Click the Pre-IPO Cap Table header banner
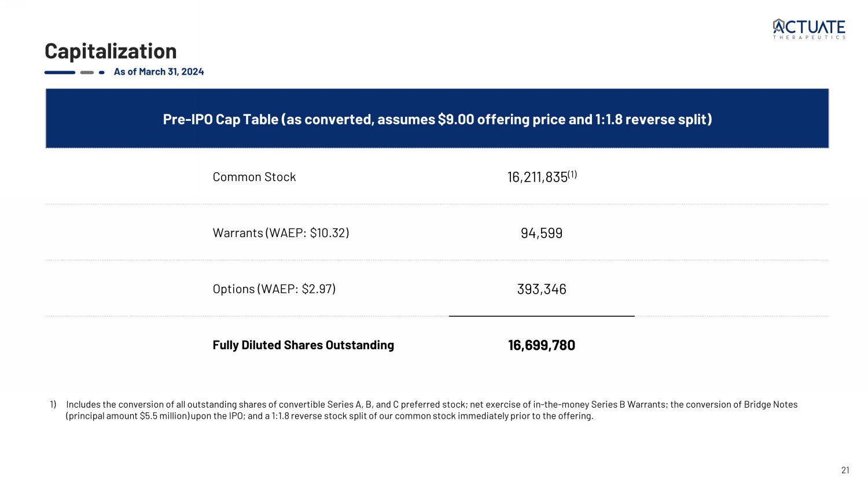 [x=437, y=119]
